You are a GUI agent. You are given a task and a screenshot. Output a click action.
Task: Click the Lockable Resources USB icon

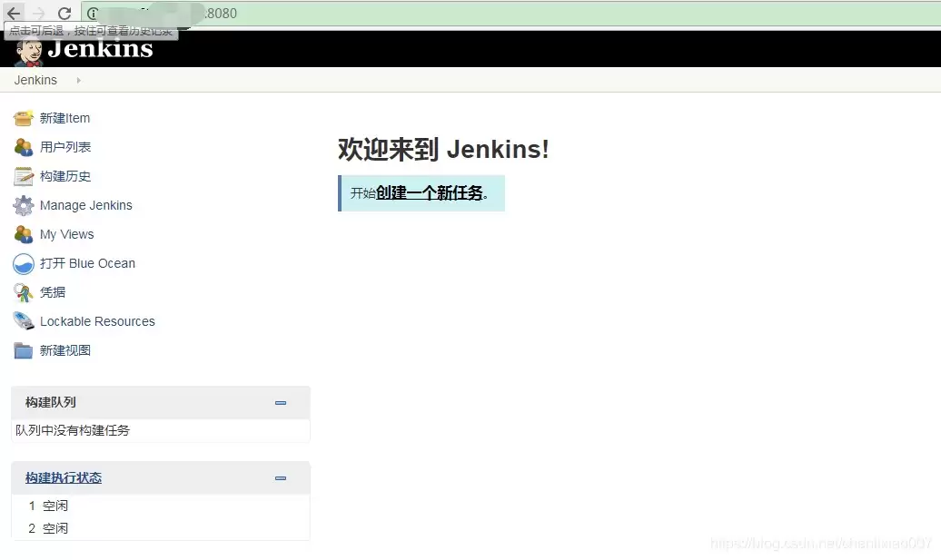(x=24, y=320)
